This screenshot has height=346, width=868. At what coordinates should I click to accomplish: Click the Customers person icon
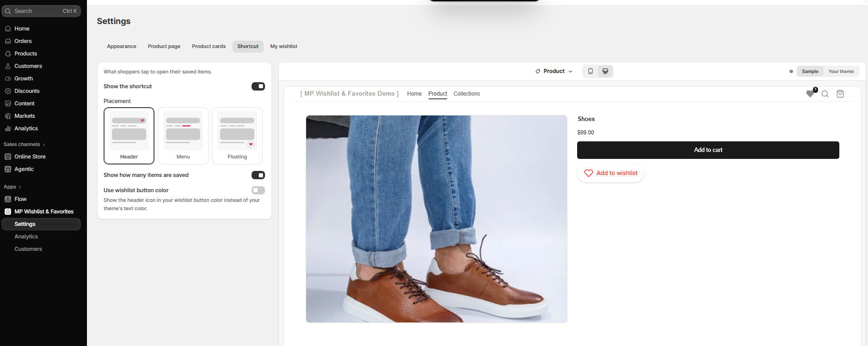pos(8,66)
